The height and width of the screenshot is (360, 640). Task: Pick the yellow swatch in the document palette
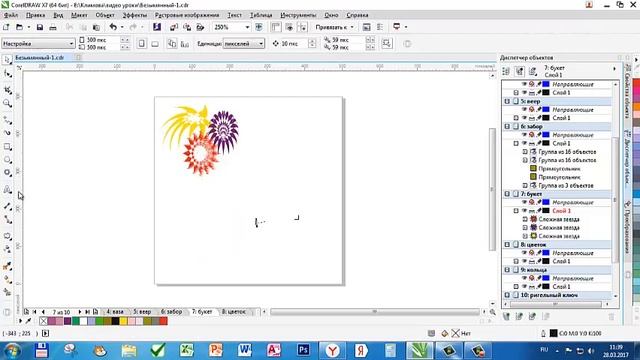pyautogui.click(x=123, y=321)
